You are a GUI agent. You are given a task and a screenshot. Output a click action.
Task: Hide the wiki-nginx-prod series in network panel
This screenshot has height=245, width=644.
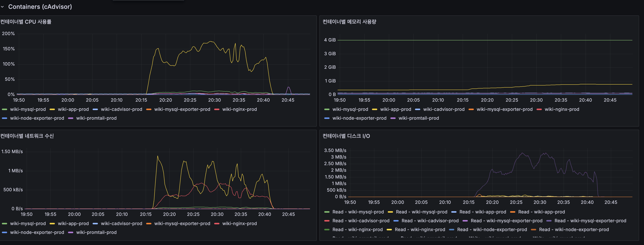point(240,224)
